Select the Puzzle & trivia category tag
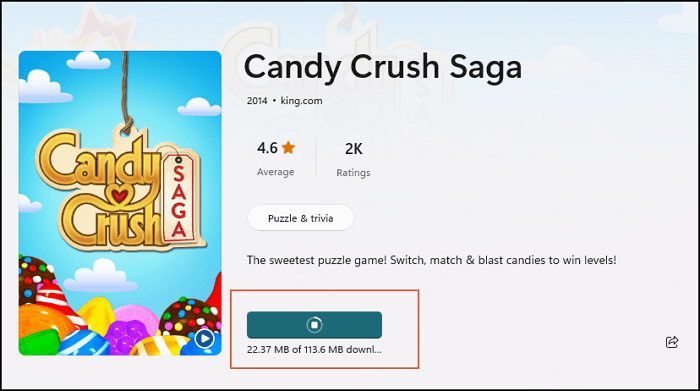 pos(300,218)
